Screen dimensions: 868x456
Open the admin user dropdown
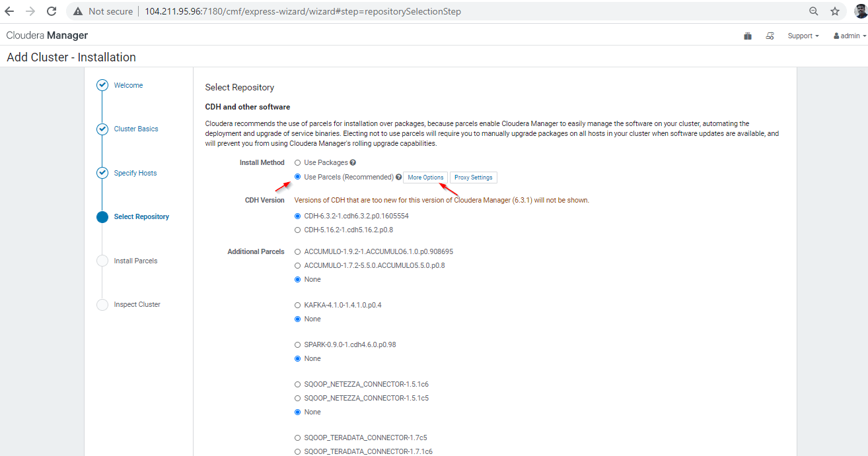click(x=850, y=36)
